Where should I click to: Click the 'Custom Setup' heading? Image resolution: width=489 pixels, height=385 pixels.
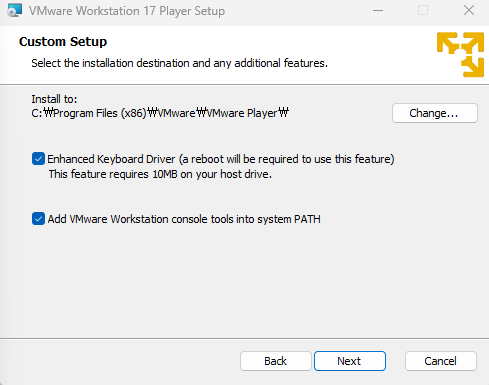click(63, 42)
